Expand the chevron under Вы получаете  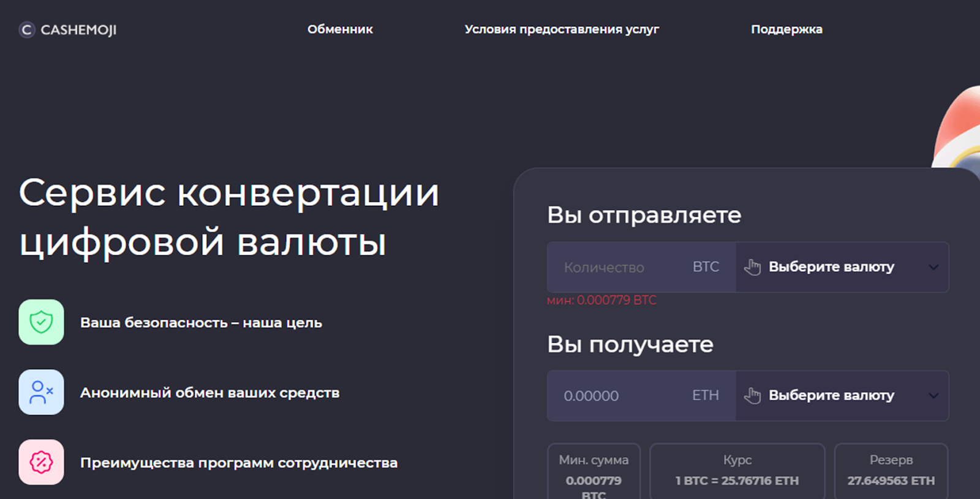click(933, 396)
